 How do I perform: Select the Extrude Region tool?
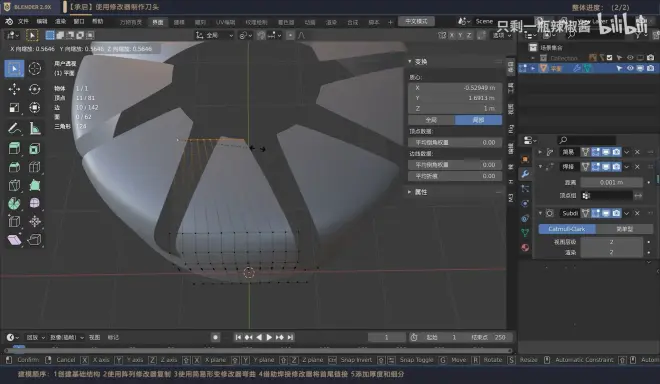pyautogui.click(x=14, y=148)
